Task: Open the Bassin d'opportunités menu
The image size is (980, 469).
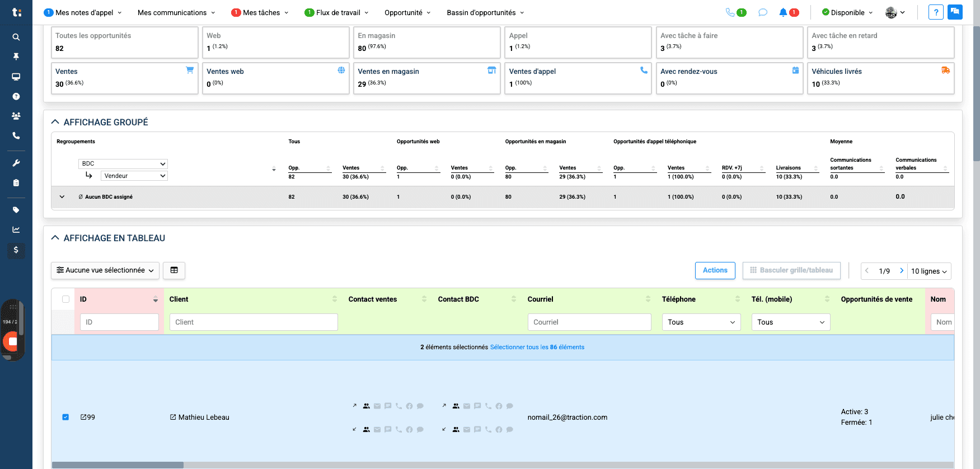Action: [486, 12]
